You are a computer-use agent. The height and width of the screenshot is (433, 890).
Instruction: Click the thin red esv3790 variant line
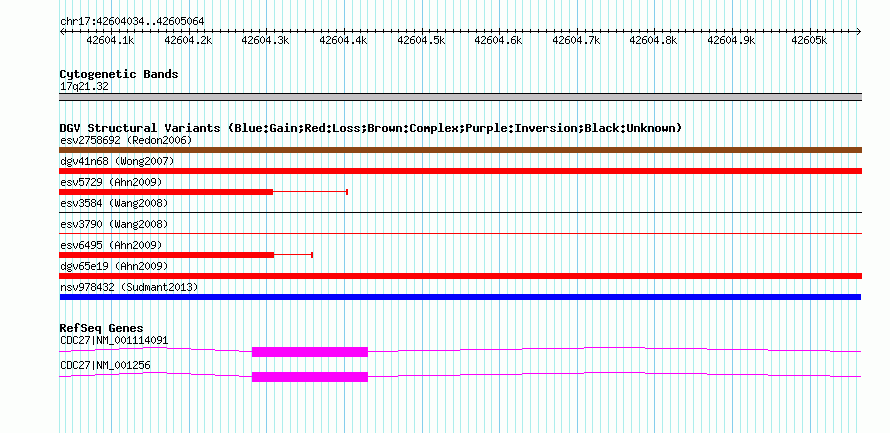(x=460, y=233)
